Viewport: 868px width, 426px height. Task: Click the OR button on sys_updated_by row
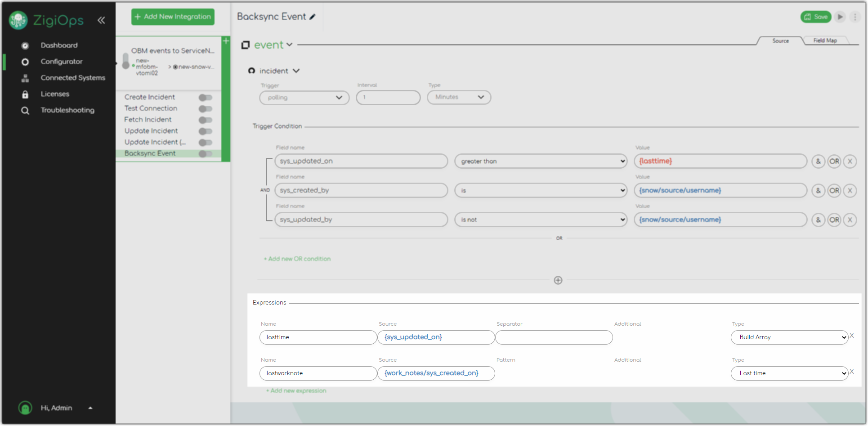[x=834, y=220]
